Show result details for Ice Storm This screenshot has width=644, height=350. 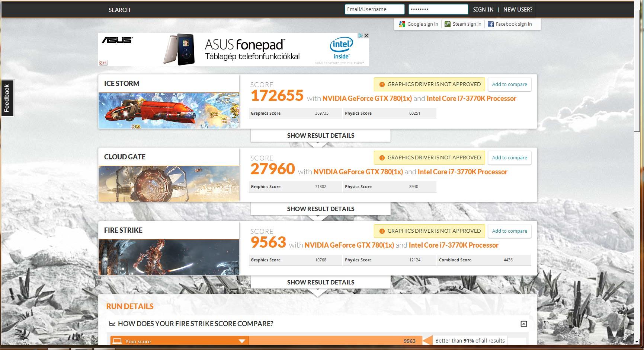321,136
